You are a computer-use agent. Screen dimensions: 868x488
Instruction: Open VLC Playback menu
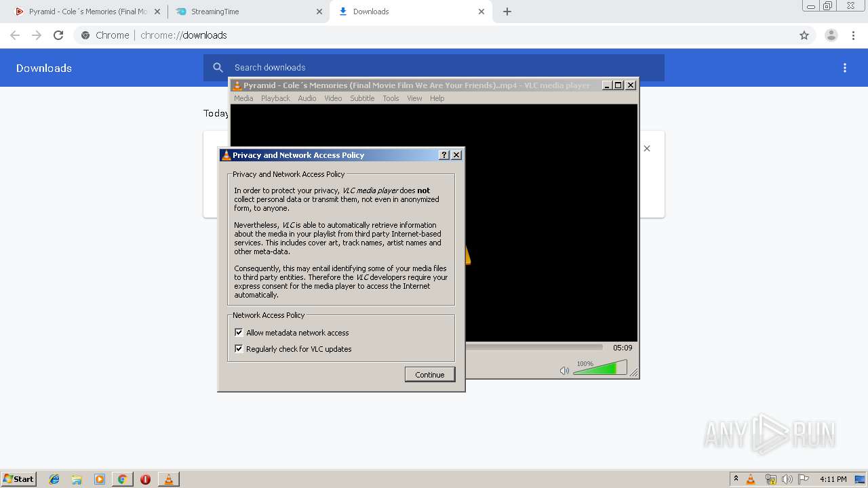tap(275, 98)
